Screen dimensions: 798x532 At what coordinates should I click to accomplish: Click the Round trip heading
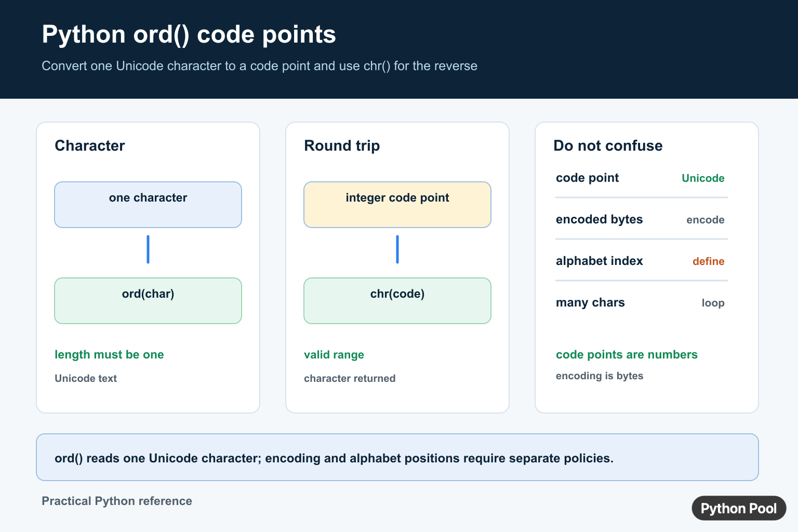pyautogui.click(x=342, y=145)
